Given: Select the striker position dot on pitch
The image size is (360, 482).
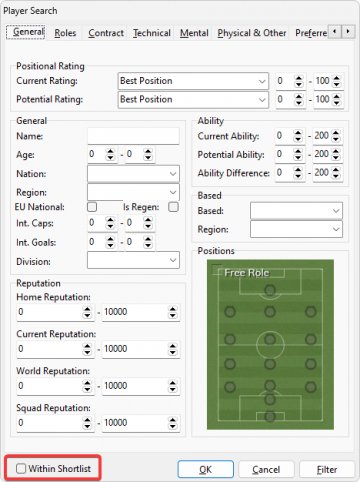Looking at the screenshot, I should [x=270, y=290].
